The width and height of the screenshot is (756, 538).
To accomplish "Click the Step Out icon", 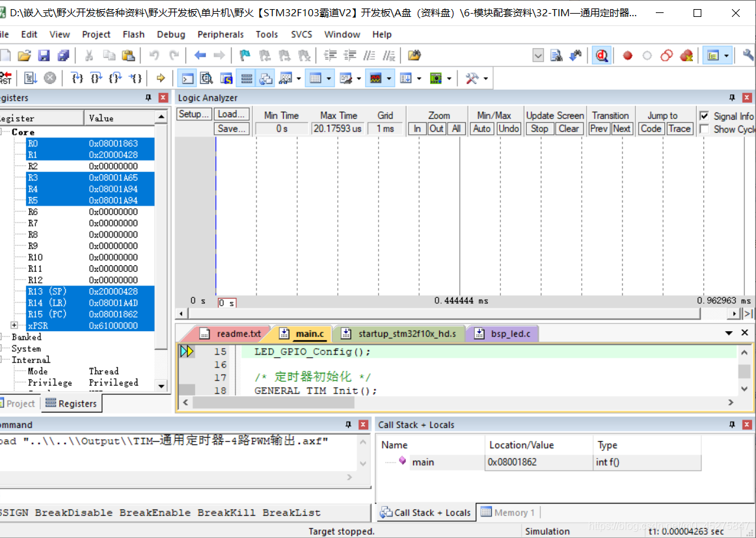I will pos(116,77).
